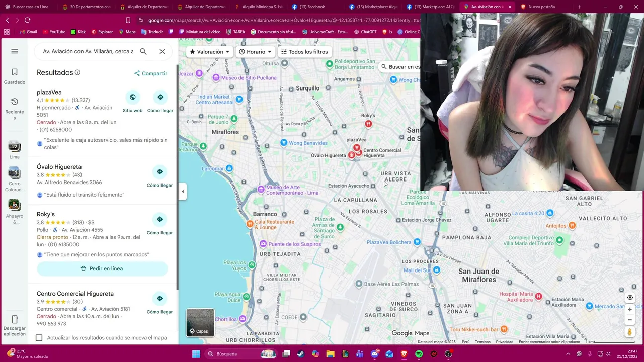This screenshot has height=362, width=644.
Task: Click Descargar aplicación icon
Action: coord(15,320)
